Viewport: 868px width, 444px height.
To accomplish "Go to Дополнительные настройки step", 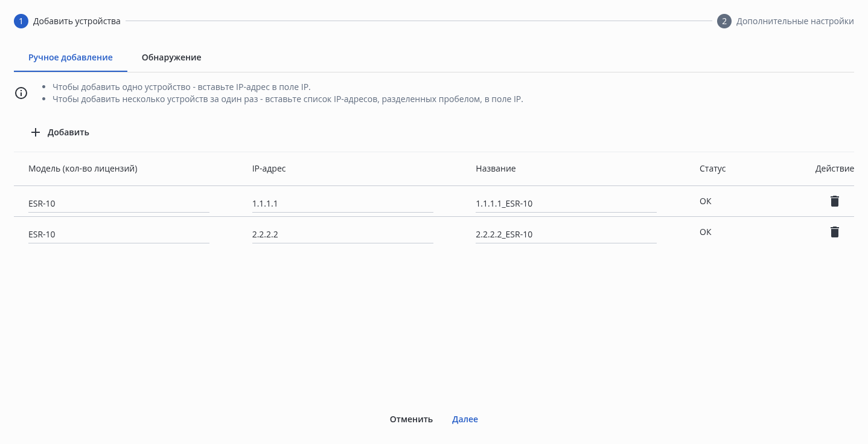I will 794,21.
